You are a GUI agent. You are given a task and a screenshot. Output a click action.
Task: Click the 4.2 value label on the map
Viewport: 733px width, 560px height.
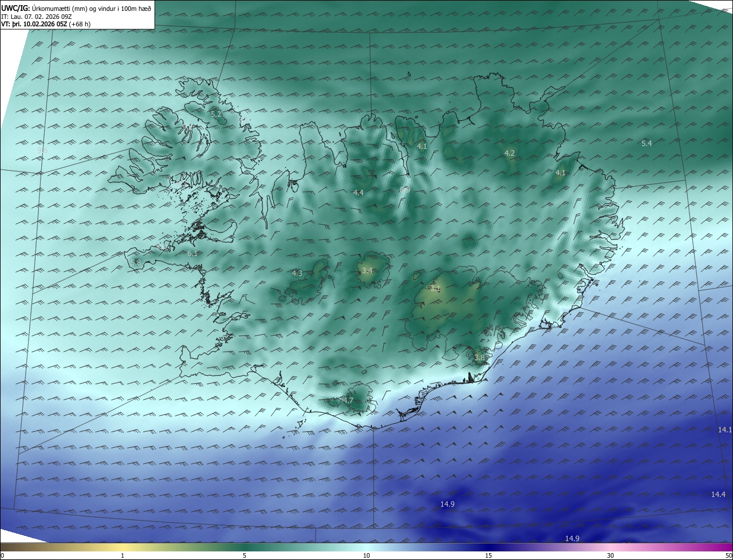tap(509, 153)
